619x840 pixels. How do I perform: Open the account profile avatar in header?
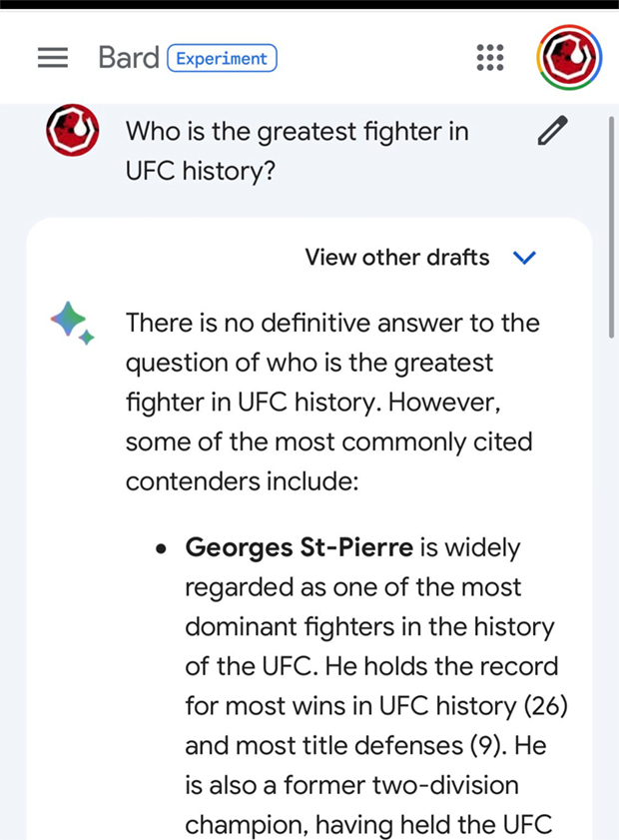[569, 57]
